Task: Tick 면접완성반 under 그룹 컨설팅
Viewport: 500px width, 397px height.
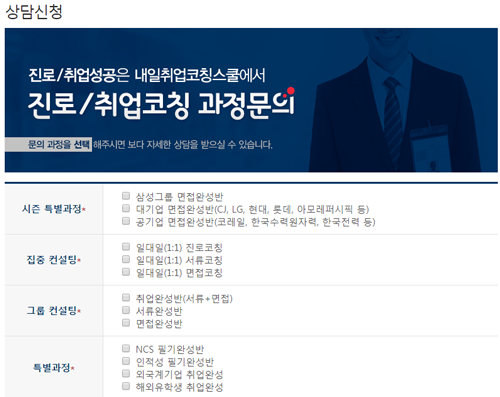Action: click(126, 323)
